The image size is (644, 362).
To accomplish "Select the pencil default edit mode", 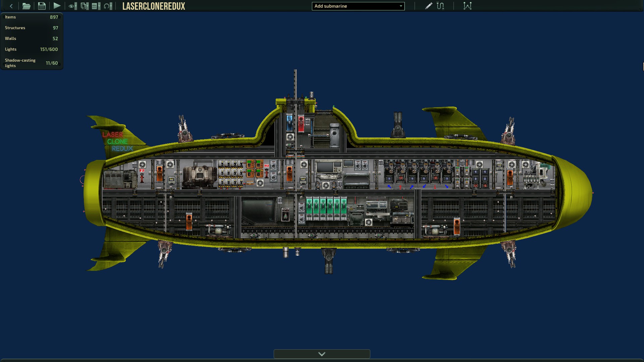I will click(x=428, y=6).
